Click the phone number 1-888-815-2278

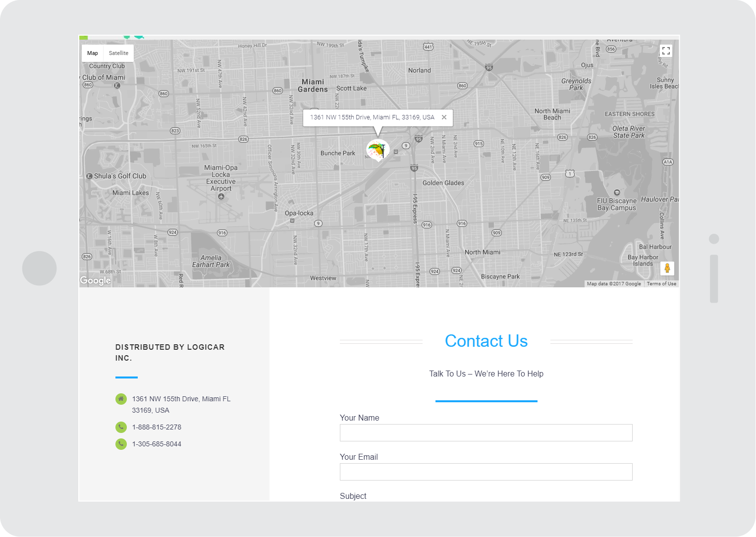[157, 427]
